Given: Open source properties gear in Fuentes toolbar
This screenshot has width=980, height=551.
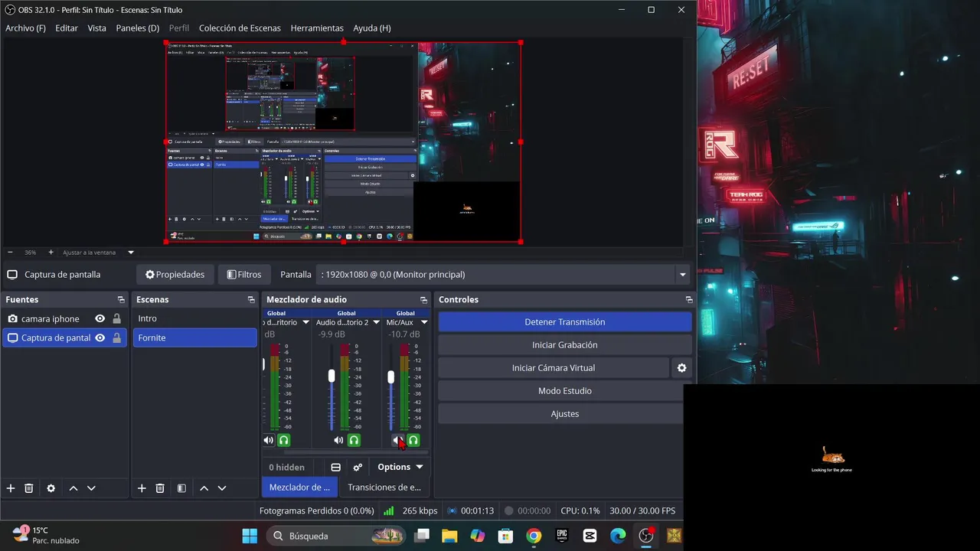Looking at the screenshot, I should [51, 488].
